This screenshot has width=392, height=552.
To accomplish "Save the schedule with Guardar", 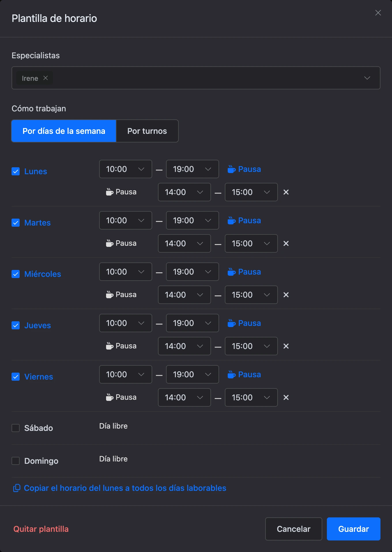I will pos(353,529).
